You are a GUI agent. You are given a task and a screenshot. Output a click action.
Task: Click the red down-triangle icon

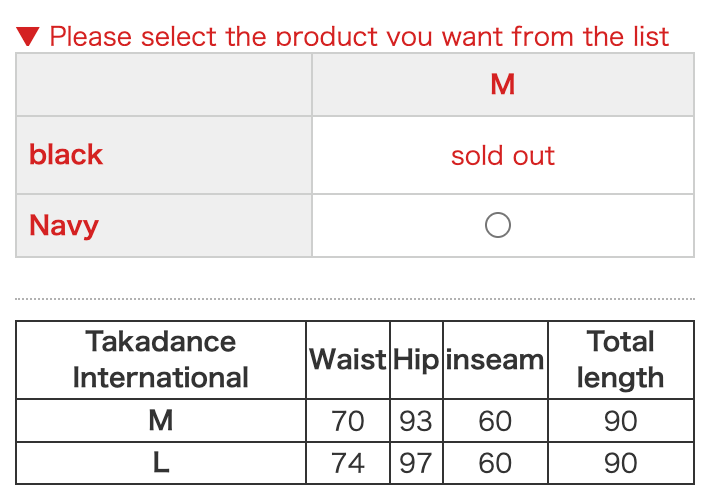pos(29,37)
